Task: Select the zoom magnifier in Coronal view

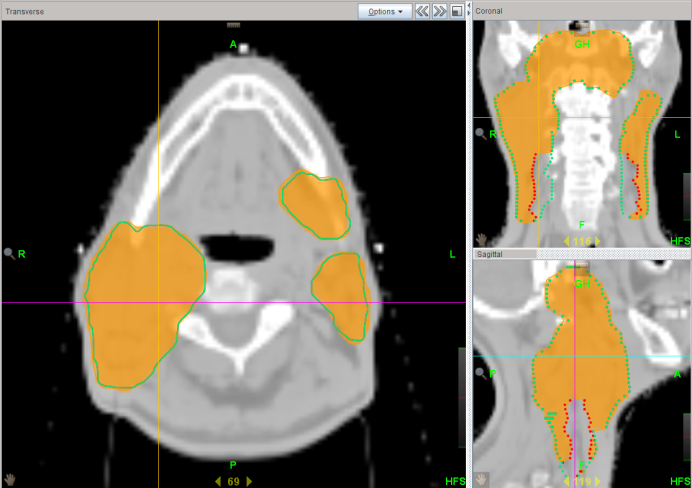Action: pos(481,133)
